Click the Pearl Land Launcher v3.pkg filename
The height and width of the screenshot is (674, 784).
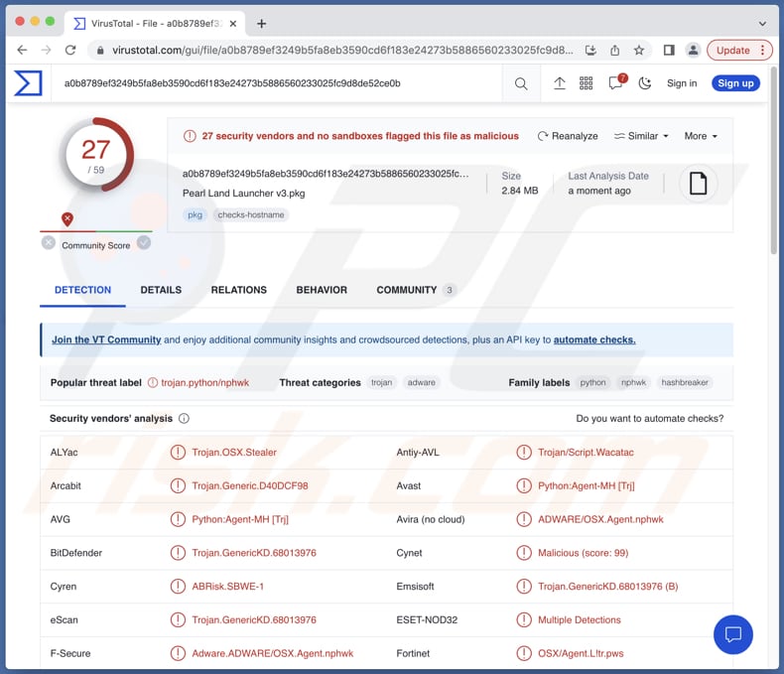tap(243, 193)
